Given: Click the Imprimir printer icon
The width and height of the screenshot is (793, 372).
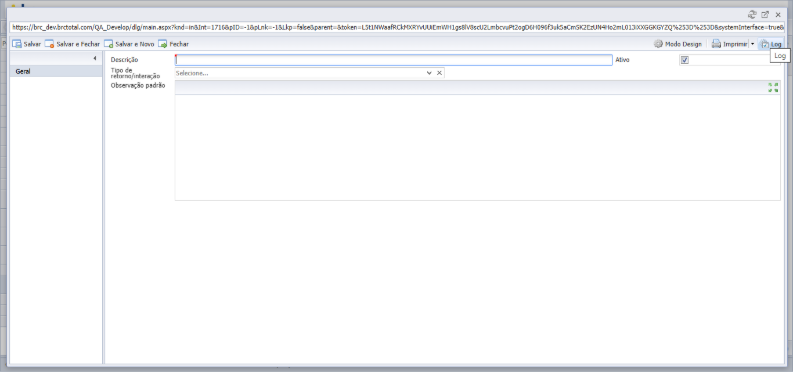Looking at the screenshot, I should [716, 44].
